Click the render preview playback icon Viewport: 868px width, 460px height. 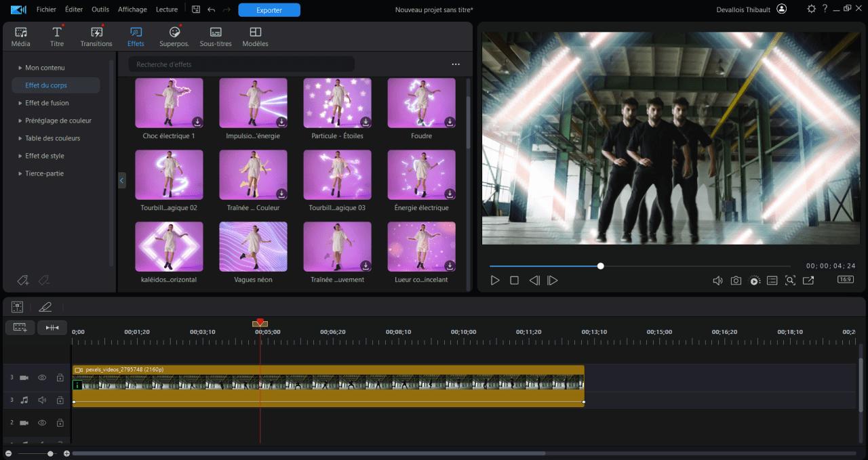[x=754, y=280]
